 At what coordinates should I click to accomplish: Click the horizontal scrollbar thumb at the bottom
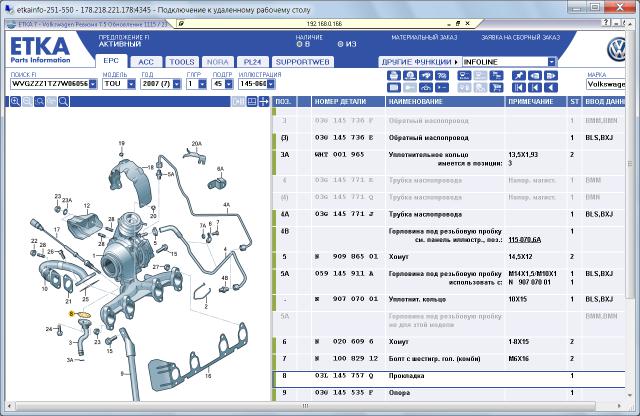click(x=305, y=406)
